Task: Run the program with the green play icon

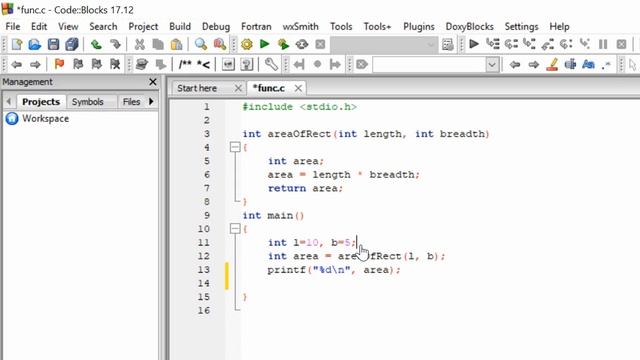Action: pos(264,44)
